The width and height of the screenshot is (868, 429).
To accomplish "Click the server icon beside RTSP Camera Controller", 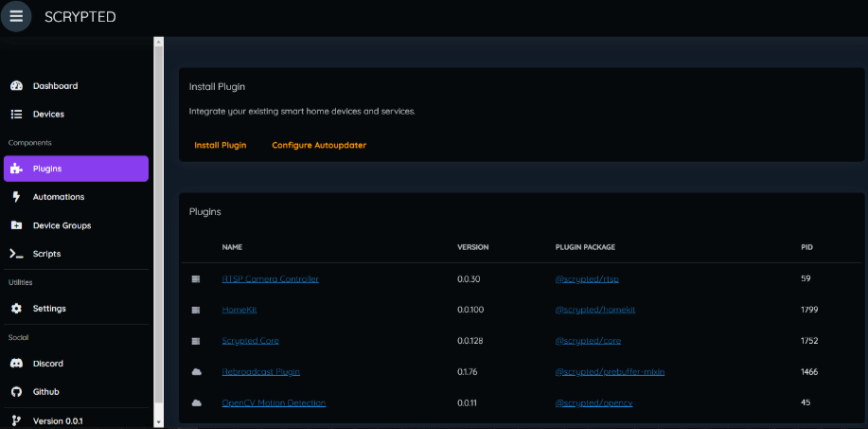I will 195,279.
